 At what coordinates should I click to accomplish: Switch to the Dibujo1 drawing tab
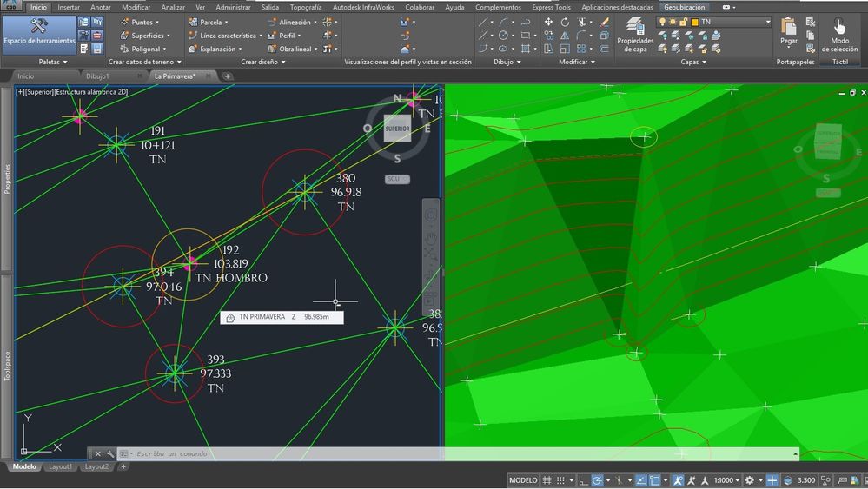(x=97, y=76)
